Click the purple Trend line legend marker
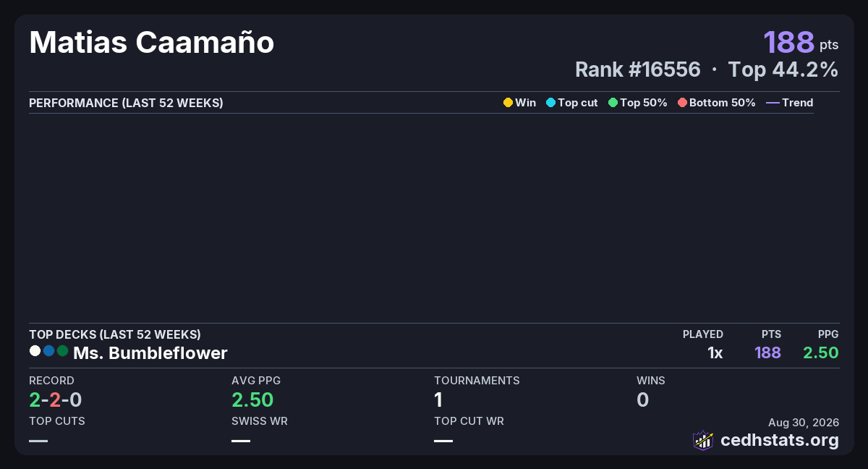 773,103
